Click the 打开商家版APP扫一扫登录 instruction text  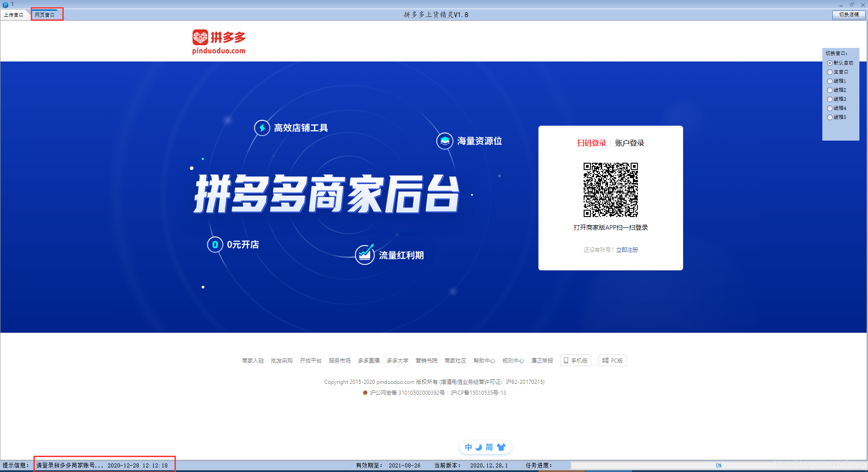(611, 227)
